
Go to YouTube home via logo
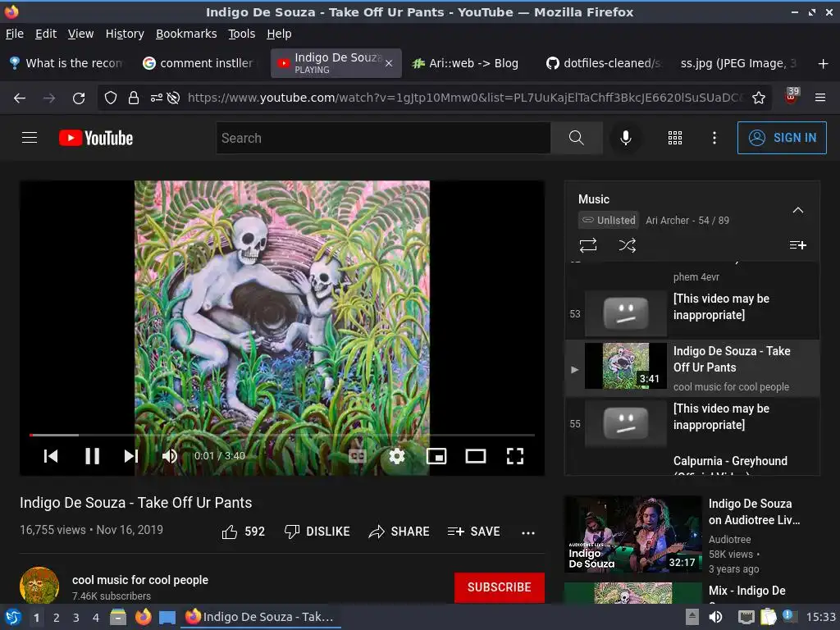(x=96, y=138)
